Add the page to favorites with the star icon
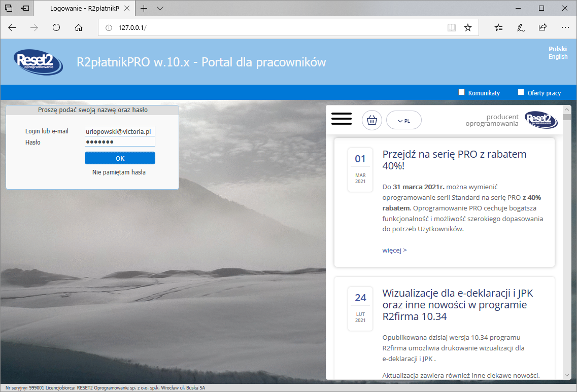 click(468, 27)
